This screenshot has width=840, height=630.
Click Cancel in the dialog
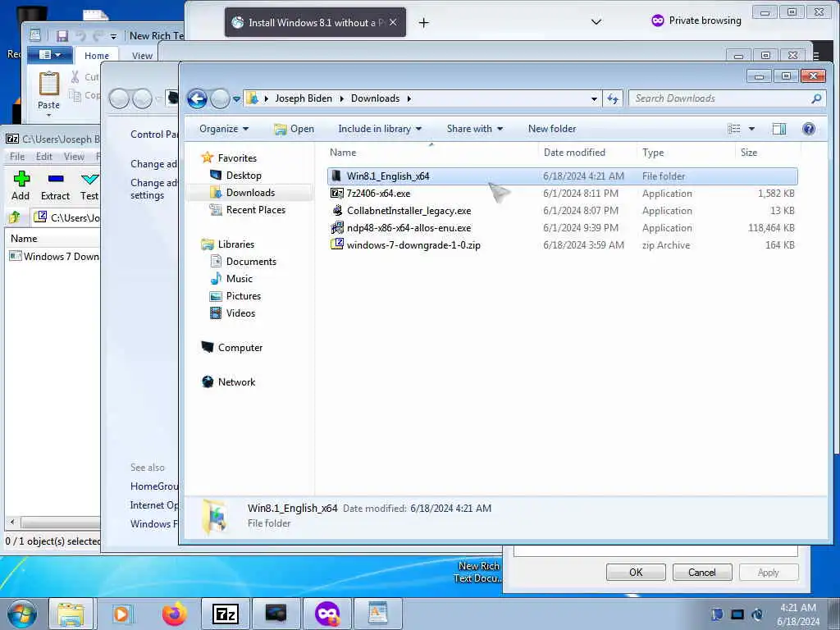tap(702, 572)
